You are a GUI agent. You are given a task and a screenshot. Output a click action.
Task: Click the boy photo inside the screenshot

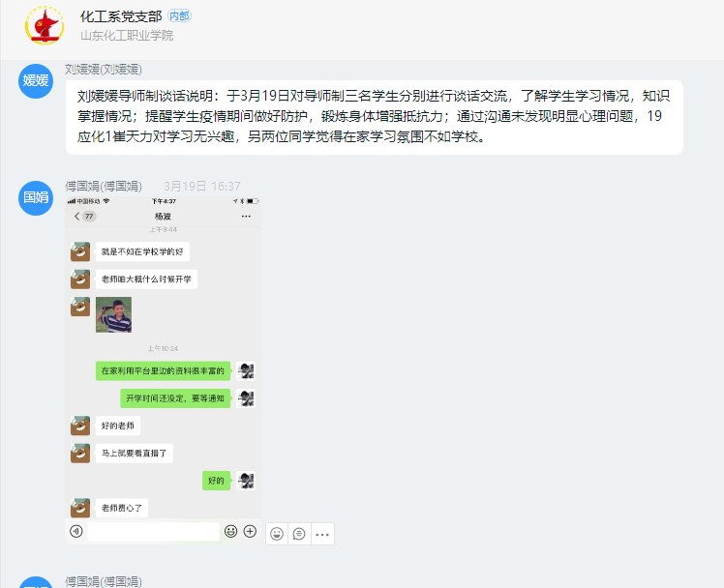(x=113, y=314)
